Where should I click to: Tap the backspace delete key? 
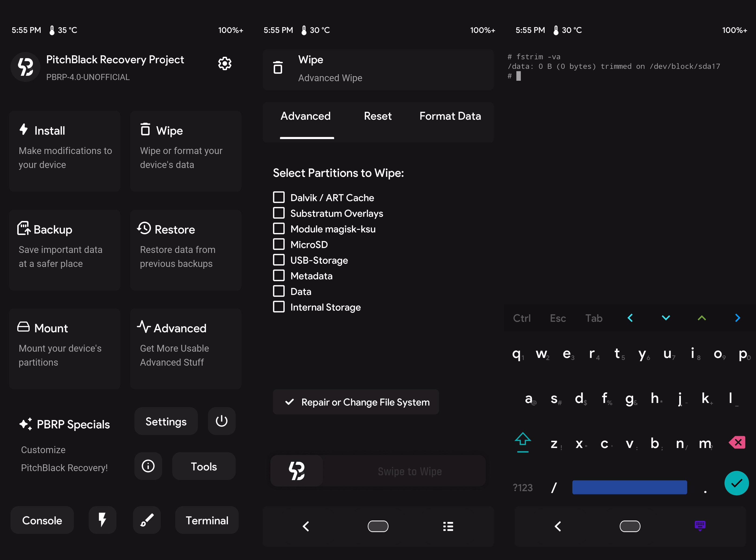[737, 442]
